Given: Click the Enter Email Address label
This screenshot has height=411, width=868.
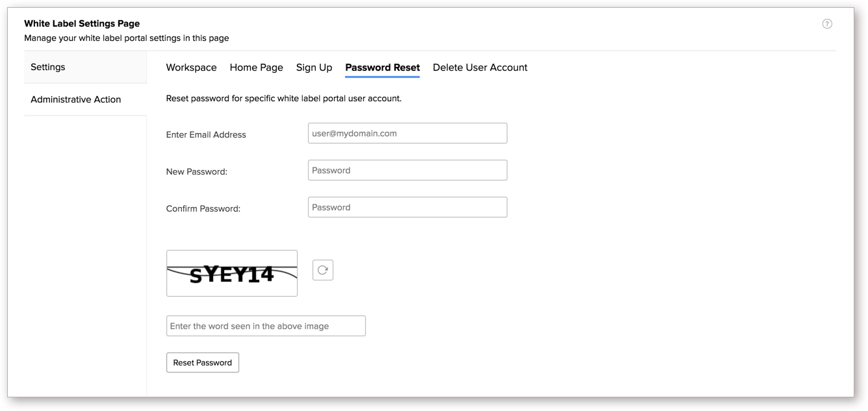Looking at the screenshot, I should coord(206,134).
